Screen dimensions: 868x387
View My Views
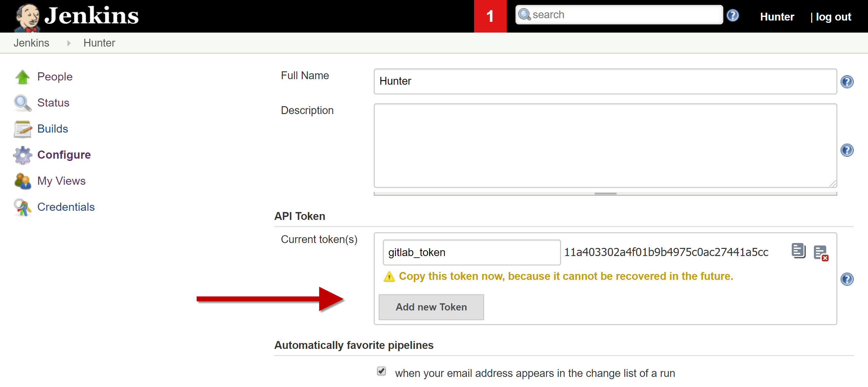point(62,181)
